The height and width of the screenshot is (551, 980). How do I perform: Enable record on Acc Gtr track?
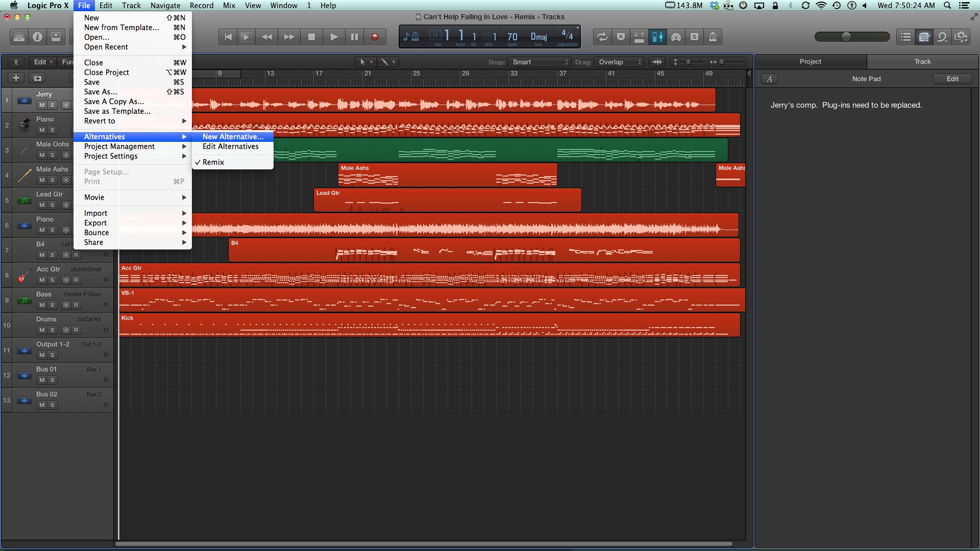pos(76,280)
